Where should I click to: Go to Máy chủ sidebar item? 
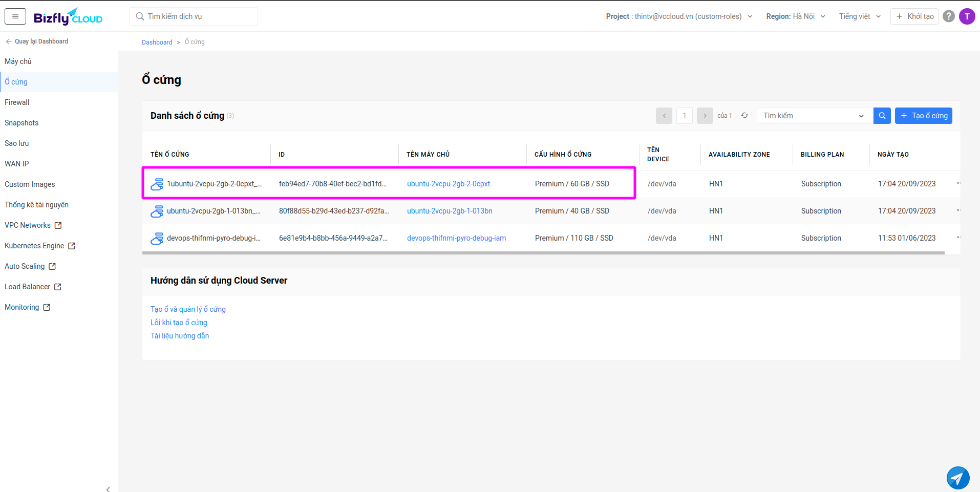pos(18,61)
